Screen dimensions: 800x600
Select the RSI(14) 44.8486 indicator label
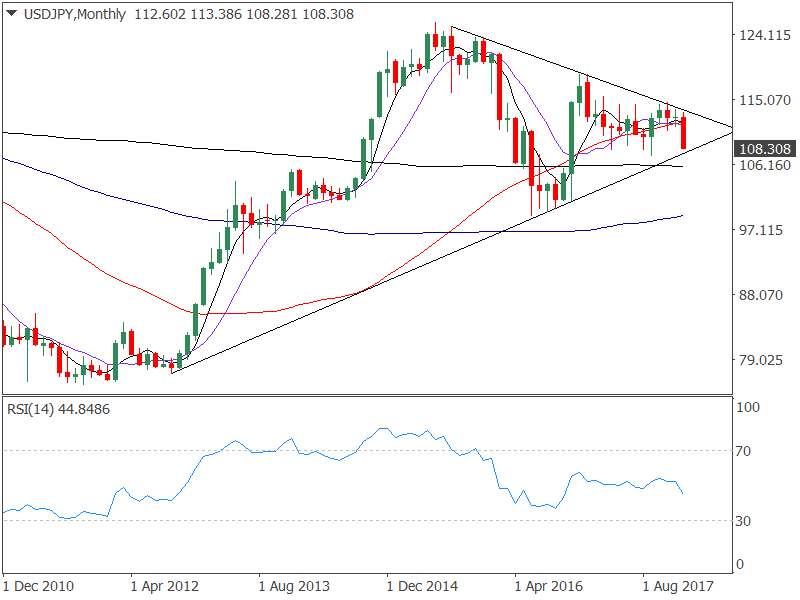pos(58,410)
